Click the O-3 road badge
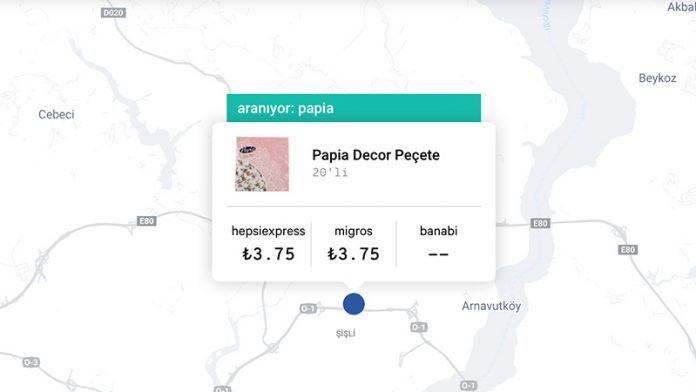696x392 pixels. (31, 362)
